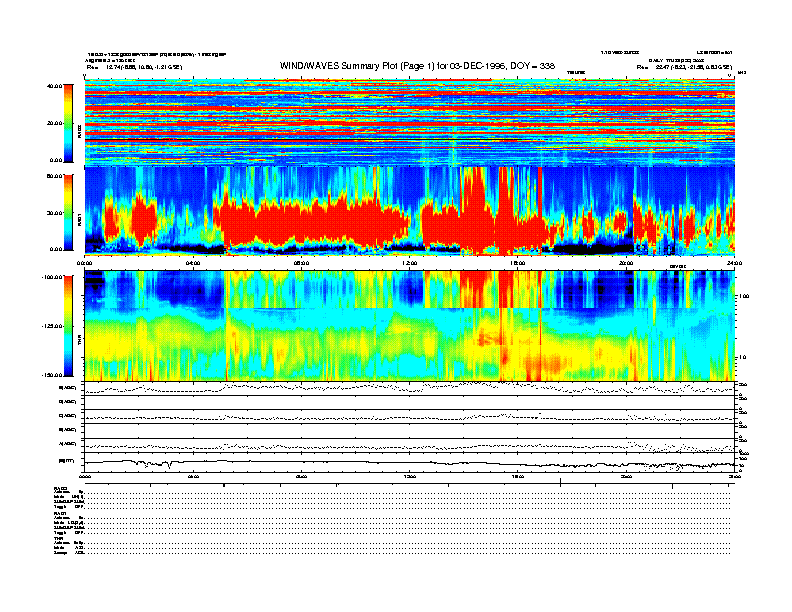Click the magnetic field magnitude line plot at the bottom
Image resolution: width=792 pixels, height=612 pixels.
(410, 463)
